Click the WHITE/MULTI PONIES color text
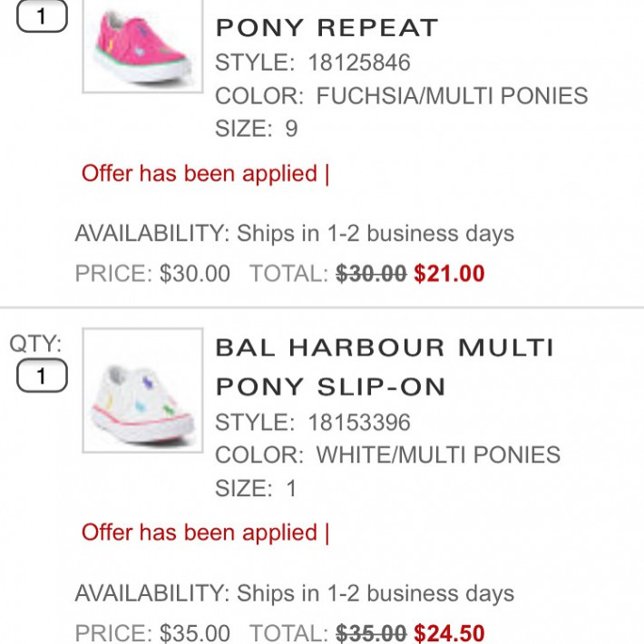This screenshot has width=644, height=644. pos(437,454)
